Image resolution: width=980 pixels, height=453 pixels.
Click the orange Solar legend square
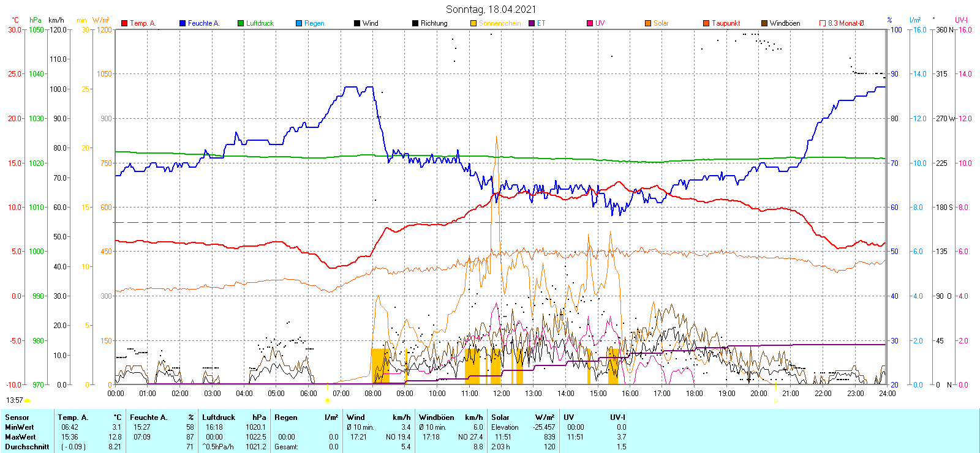click(648, 23)
